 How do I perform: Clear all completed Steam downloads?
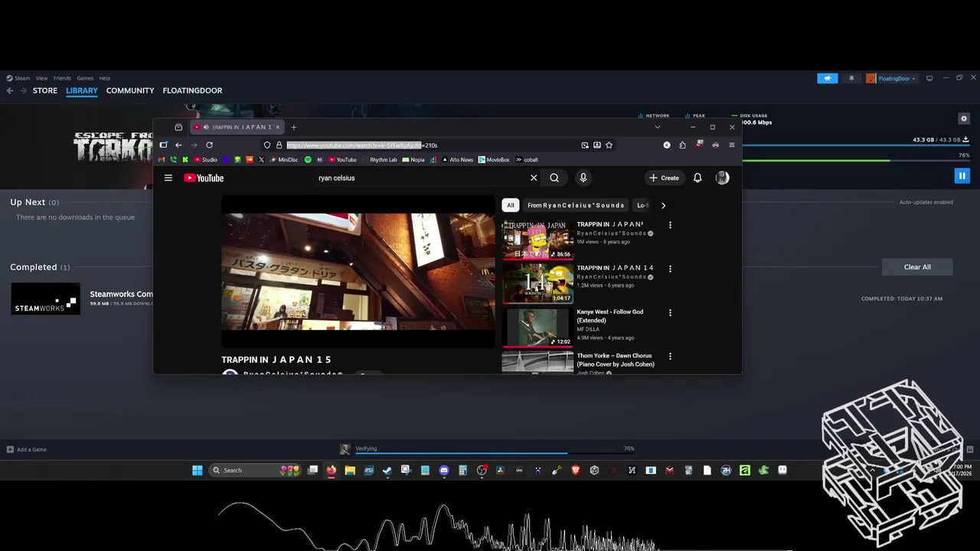(x=917, y=267)
